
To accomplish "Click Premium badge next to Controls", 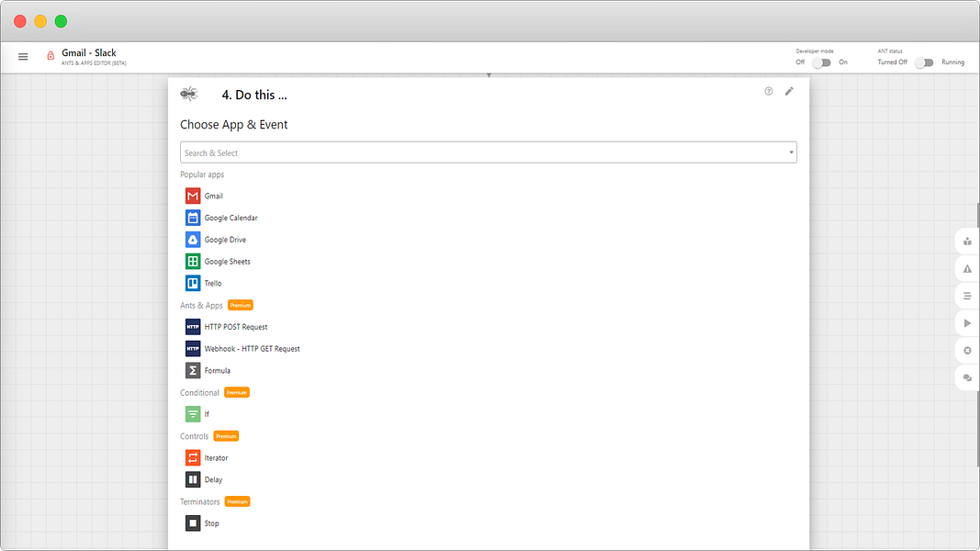I will (x=226, y=437).
